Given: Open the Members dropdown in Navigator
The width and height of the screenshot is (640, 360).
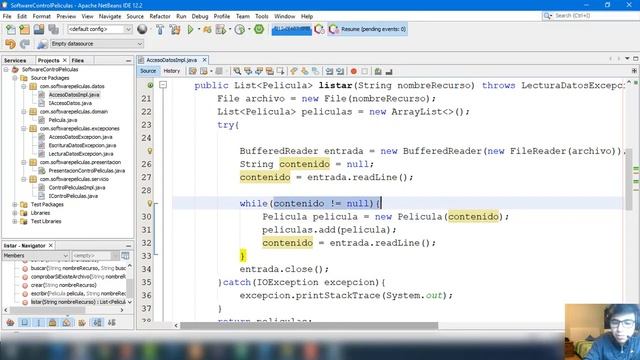Looking at the screenshot, I should pos(36,256).
